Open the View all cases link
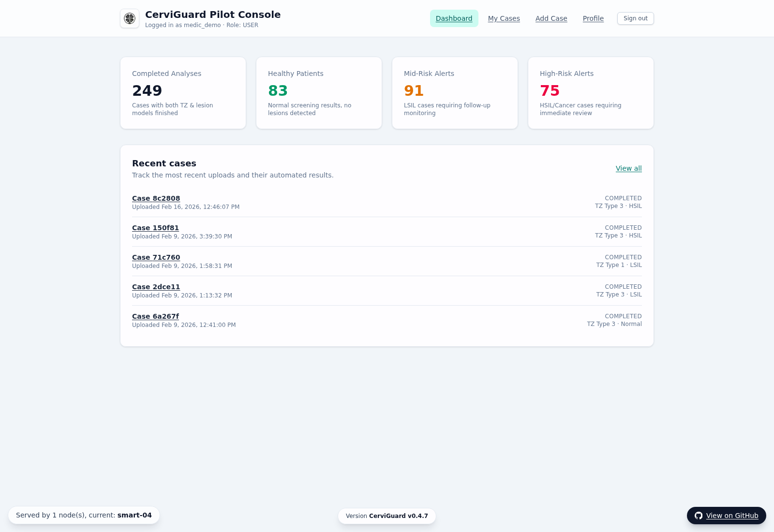 click(628, 168)
